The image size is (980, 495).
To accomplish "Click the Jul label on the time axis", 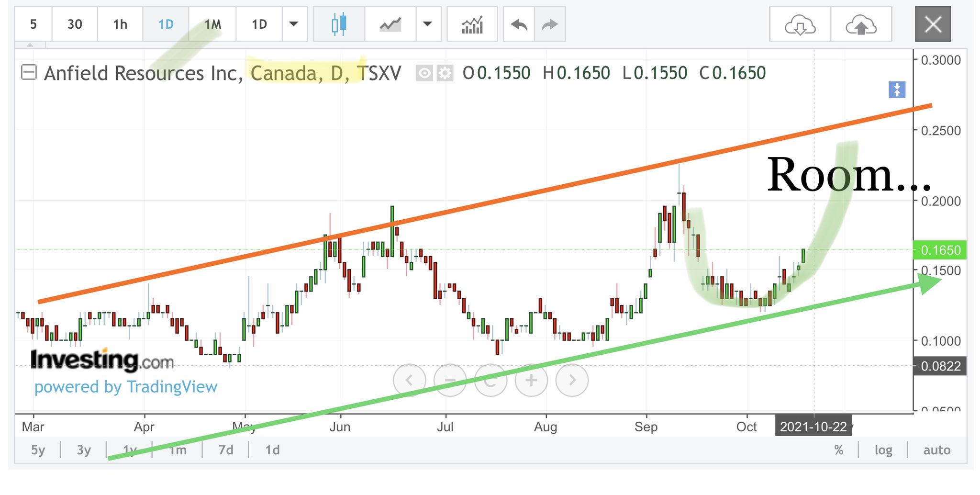I will [x=445, y=427].
